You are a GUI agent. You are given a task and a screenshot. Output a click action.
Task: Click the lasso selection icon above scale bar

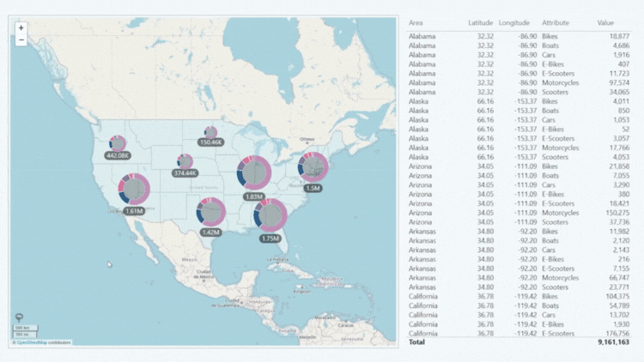[x=19, y=317]
